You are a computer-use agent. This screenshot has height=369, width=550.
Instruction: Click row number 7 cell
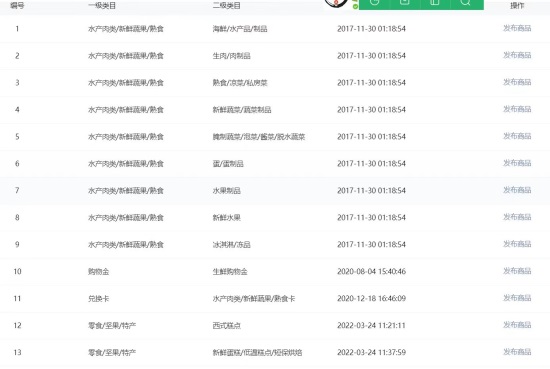tap(17, 191)
